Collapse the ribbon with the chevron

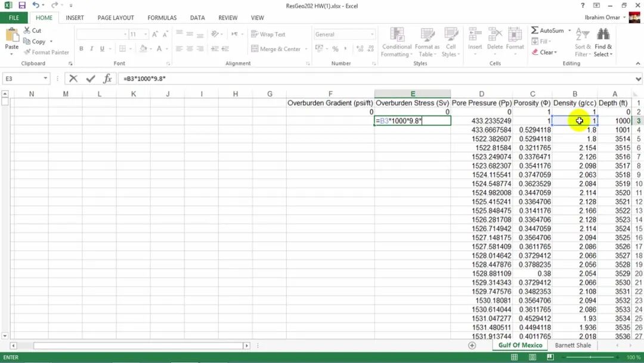pos(638,63)
